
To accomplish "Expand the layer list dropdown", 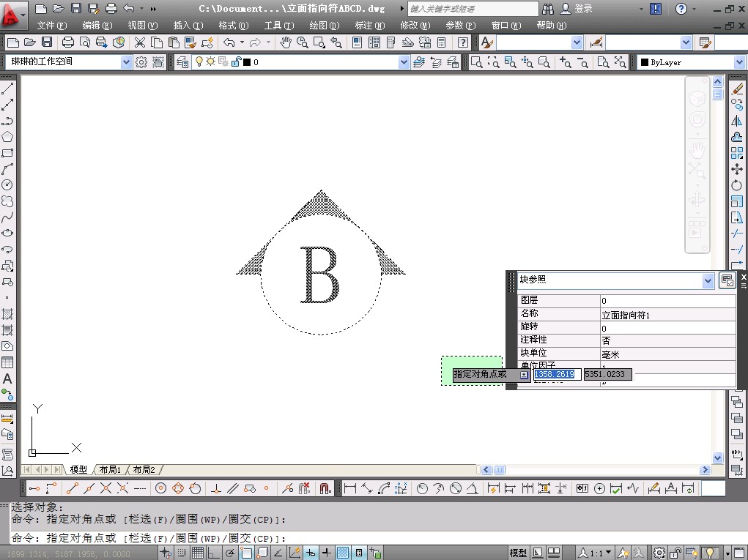I will (404, 62).
